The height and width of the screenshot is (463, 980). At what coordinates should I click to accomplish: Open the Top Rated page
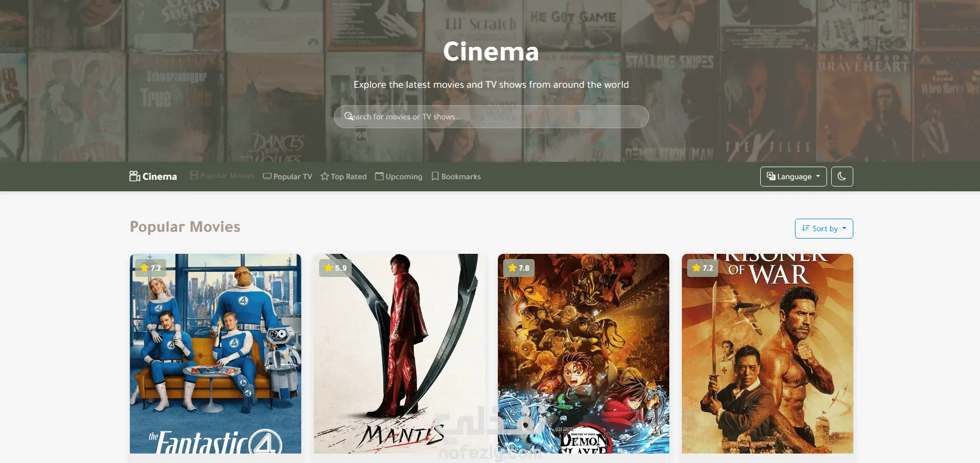click(343, 177)
